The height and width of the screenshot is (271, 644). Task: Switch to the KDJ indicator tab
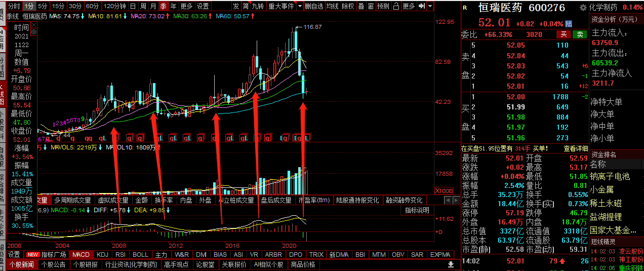tap(102, 255)
